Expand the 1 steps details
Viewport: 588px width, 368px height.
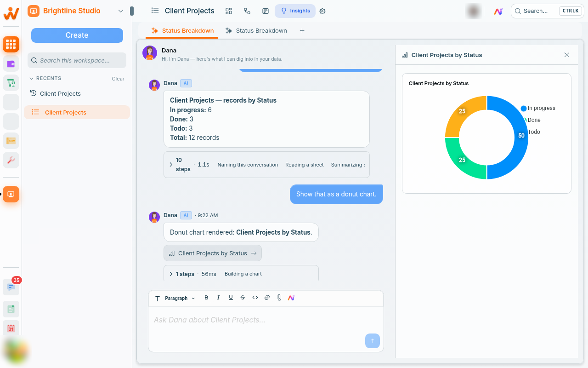pyautogui.click(x=171, y=274)
